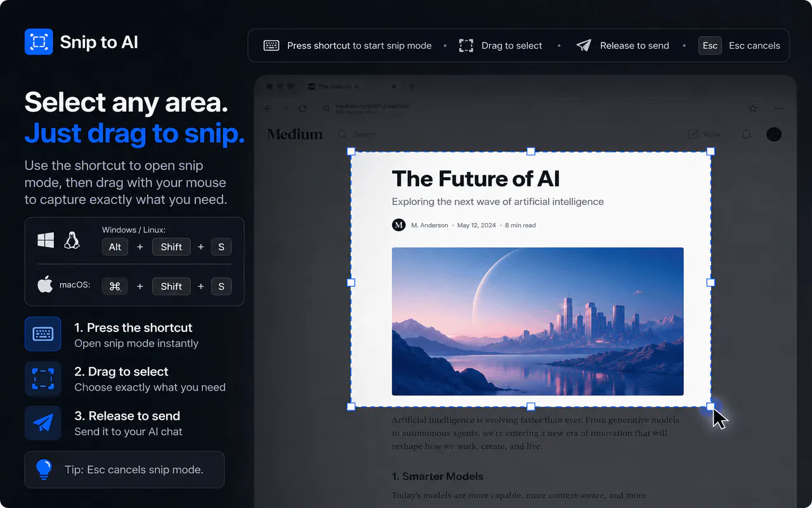
Task: Click the Write button on Medium
Action: (x=705, y=134)
